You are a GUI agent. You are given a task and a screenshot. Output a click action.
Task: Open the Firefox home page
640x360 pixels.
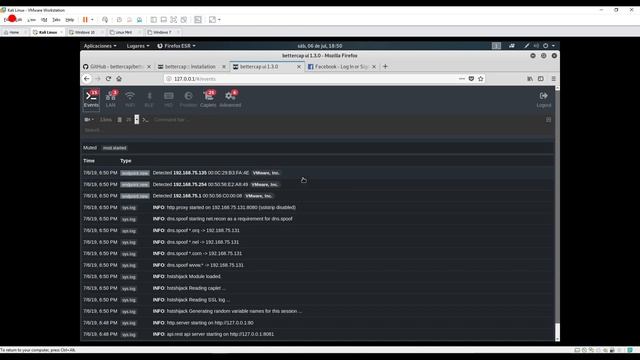pos(119,79)
